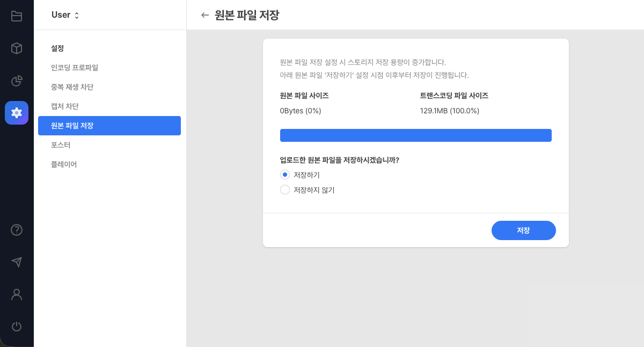The width and height of the screenshot is (644, 347).
Task: Select the cube media library icon
Action: coord(17,48)
